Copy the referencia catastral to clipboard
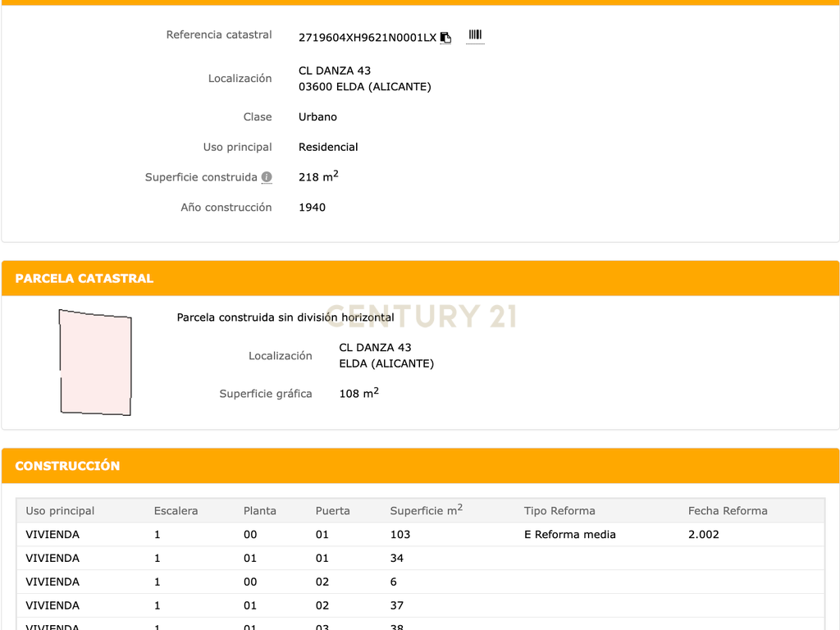The width and height of the screenshot is (840, 630). pos(445,38)
